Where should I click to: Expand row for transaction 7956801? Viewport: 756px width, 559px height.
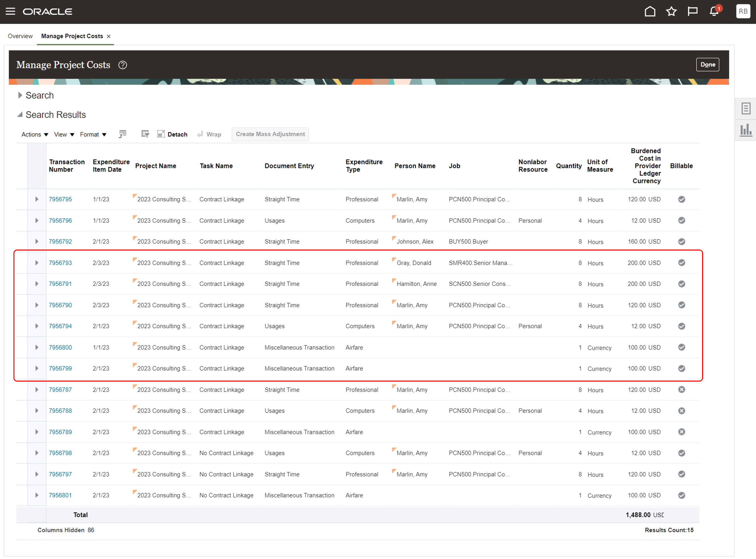click(x=37, y=495)
